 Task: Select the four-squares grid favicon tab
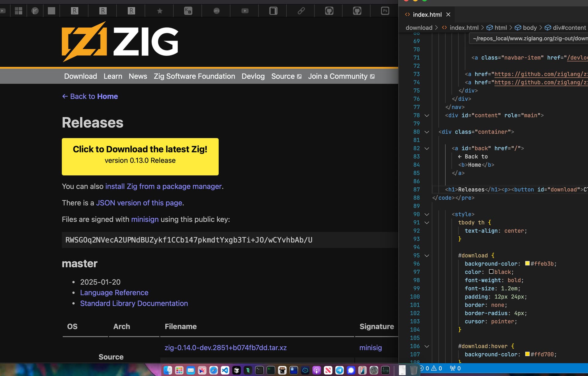click(x=19, y=11)
